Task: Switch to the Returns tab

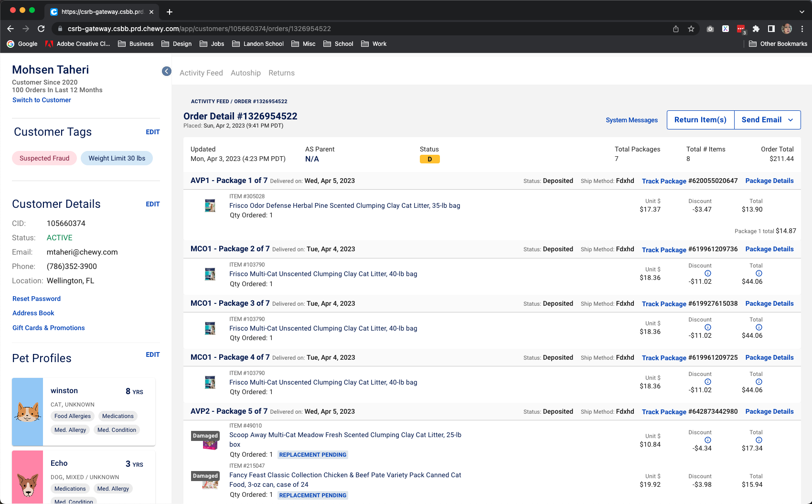Action: point(281,73)
